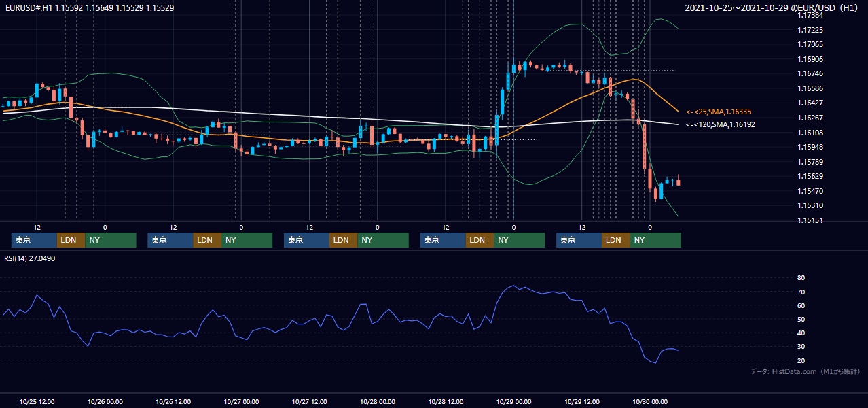Select the 10/25 12:00 date label

point(37,401)
